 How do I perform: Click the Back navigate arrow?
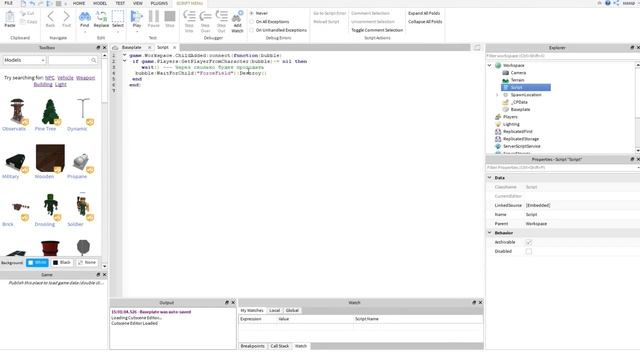[51, 17]
